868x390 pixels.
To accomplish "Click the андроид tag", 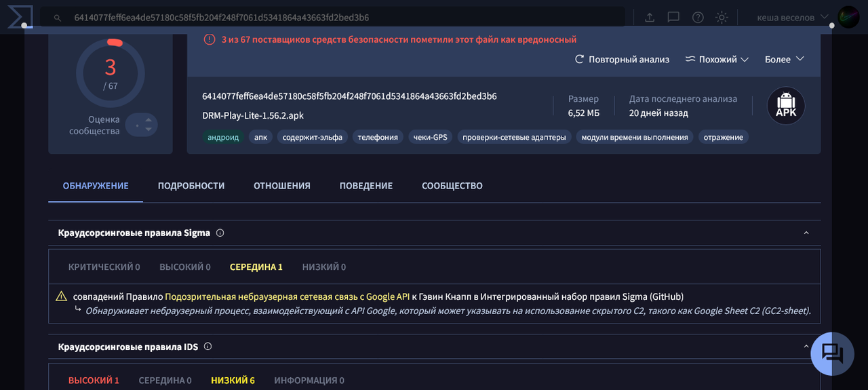I will [x=223, y=137].
